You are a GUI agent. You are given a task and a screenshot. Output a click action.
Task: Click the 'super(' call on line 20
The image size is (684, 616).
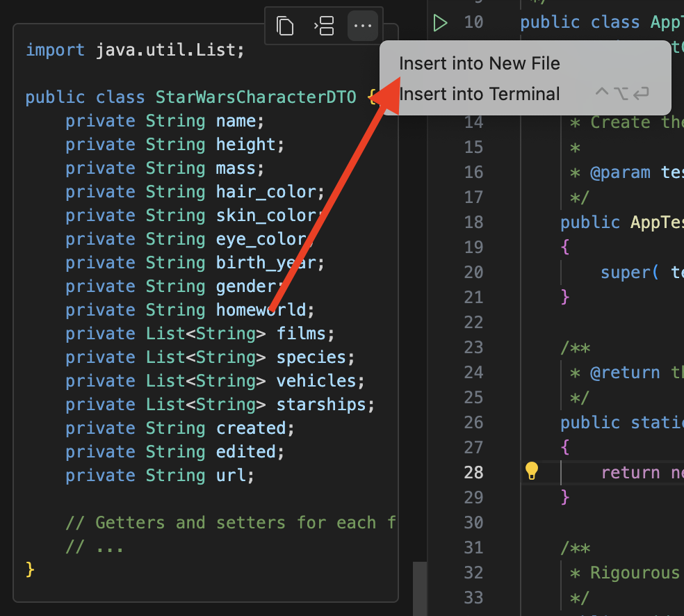point(630,273)
